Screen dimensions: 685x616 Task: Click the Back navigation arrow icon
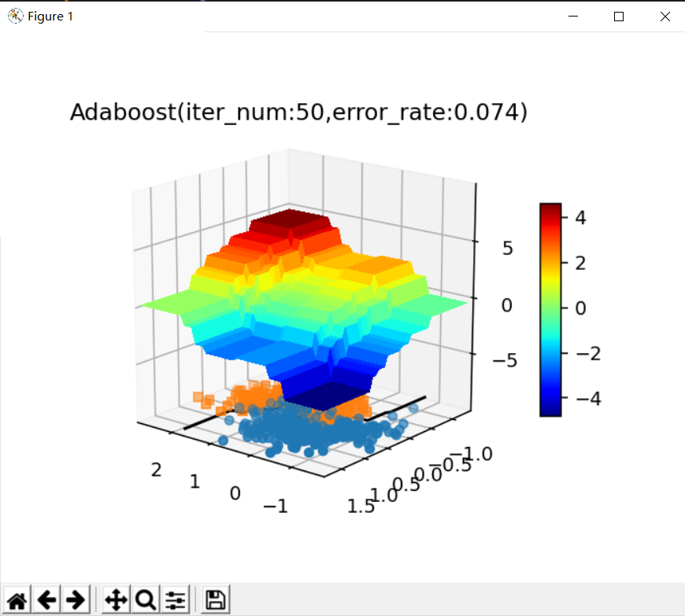point(46,599)
